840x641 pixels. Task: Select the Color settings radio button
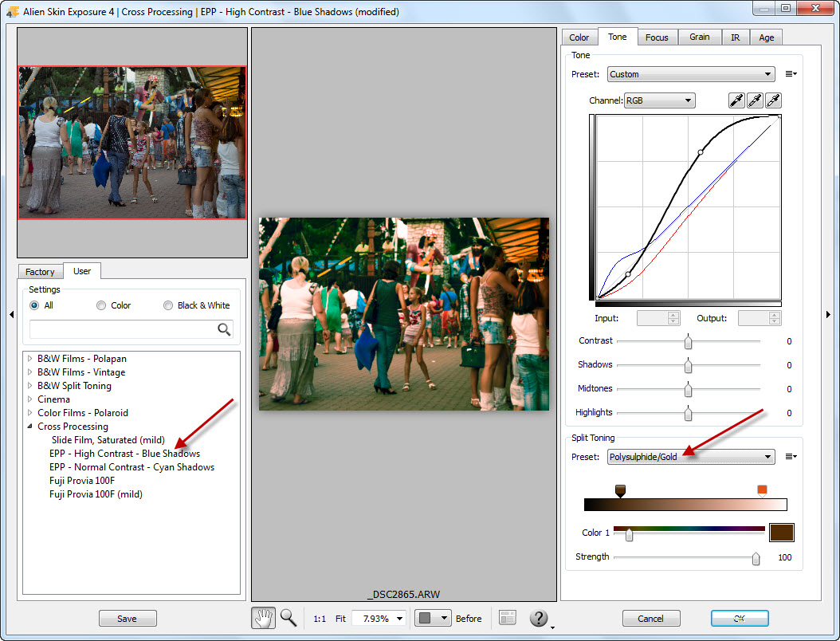[101, 305]
